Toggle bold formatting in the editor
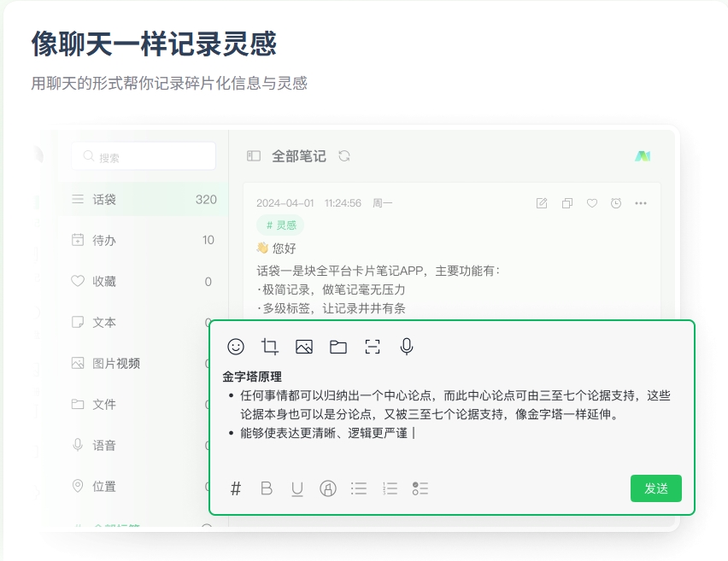Screen dimensions: 728x561 (x=267, y=488)
